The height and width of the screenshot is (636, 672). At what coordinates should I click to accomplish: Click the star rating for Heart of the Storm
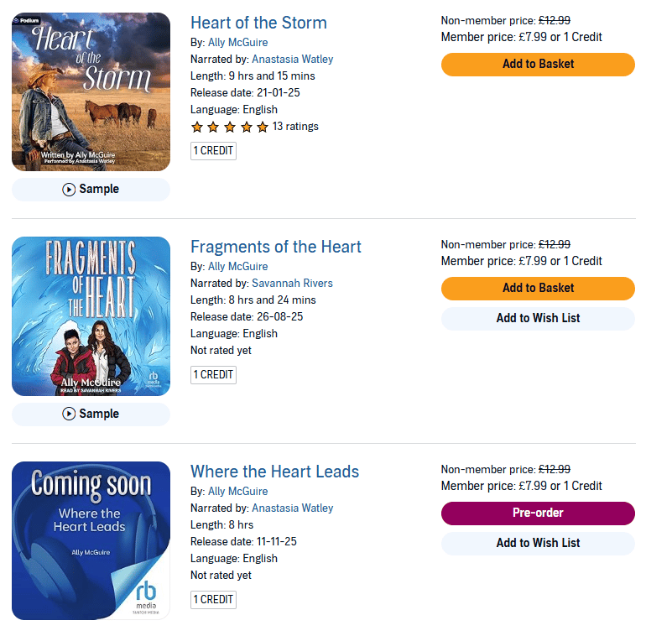(x=230, y=127)
